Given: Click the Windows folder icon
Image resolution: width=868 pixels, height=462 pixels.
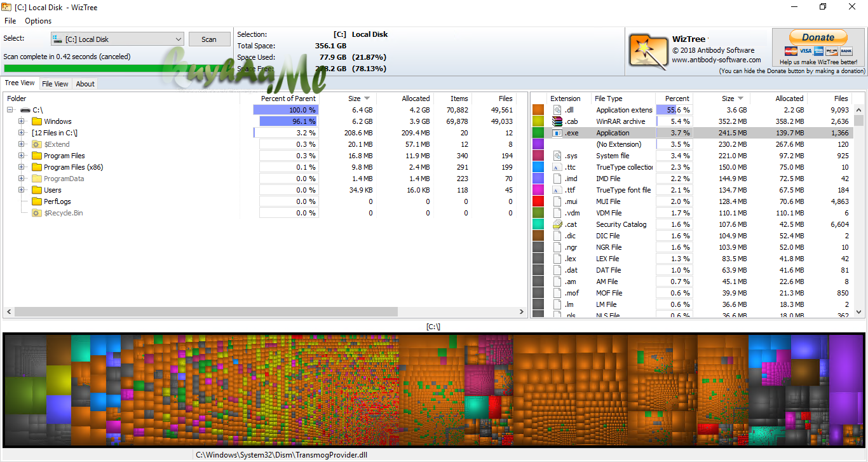Looking at the screenshot, I should click(x=37, y=121).
